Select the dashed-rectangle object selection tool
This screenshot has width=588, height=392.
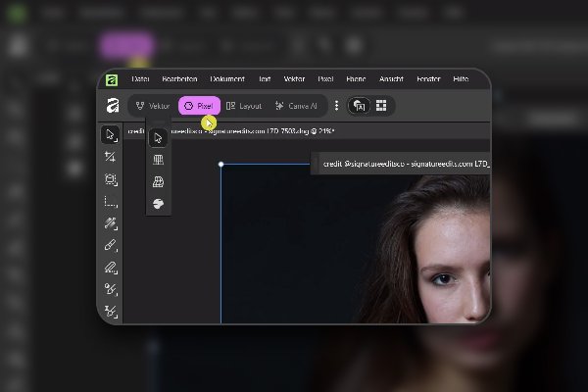111,179
